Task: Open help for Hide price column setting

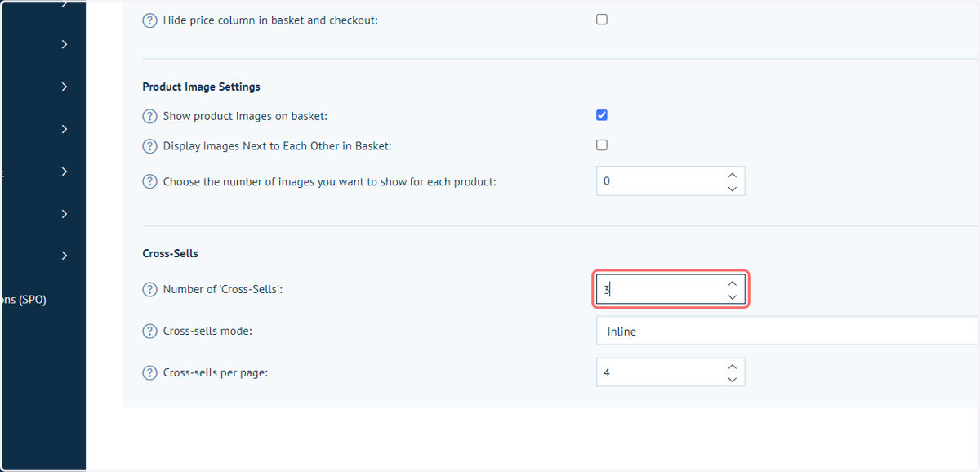Action: pos(149,20)
